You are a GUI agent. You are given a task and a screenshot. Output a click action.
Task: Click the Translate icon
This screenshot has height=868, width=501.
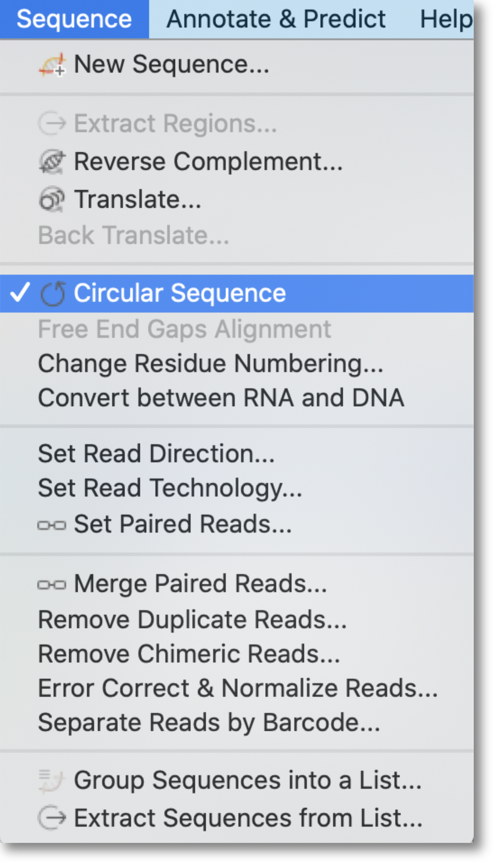(x=52, y=199)
